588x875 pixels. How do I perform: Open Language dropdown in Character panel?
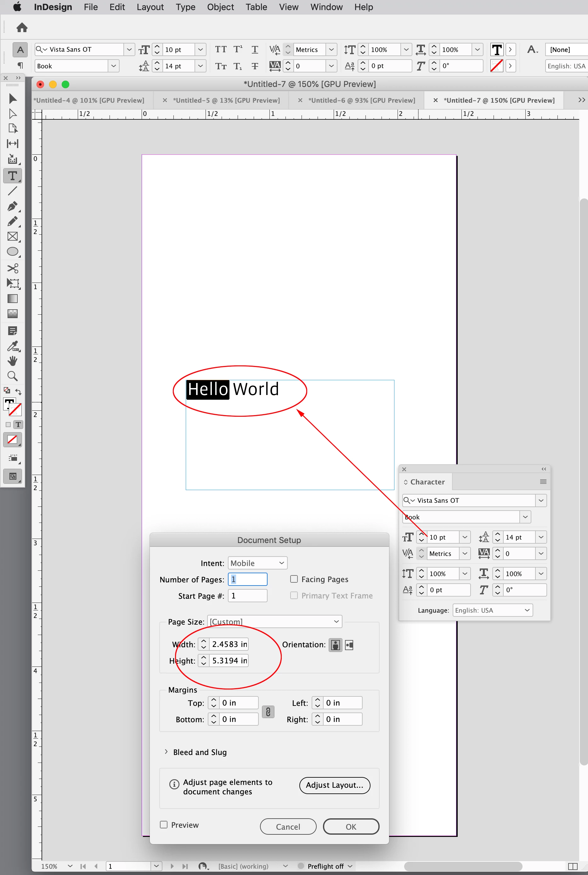click(x=492, y=610)
